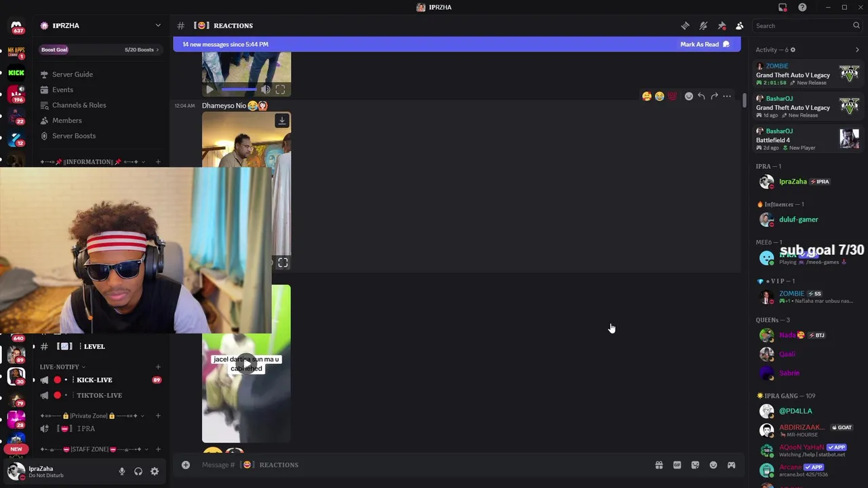Click Mark As Read button

705,44
